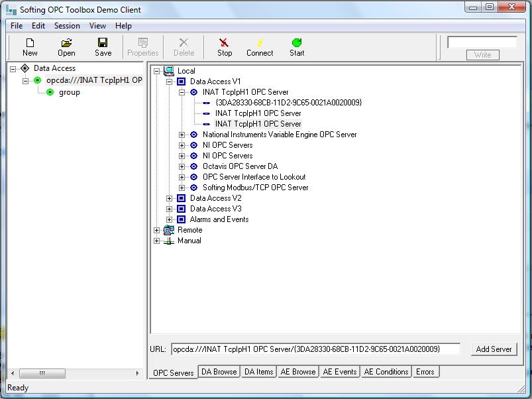Collapse the Local tree node
Viewport: 532px width, 399px height.
coord(156,71)
